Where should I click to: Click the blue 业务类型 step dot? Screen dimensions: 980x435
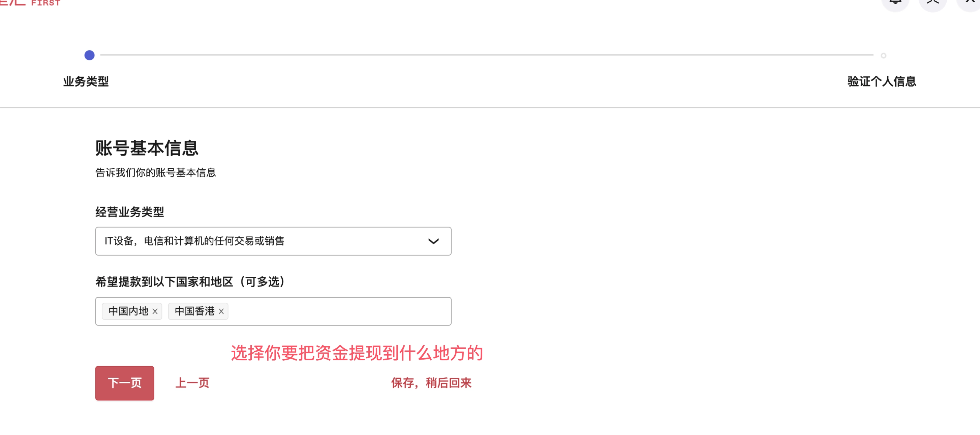tap(89, 56)
